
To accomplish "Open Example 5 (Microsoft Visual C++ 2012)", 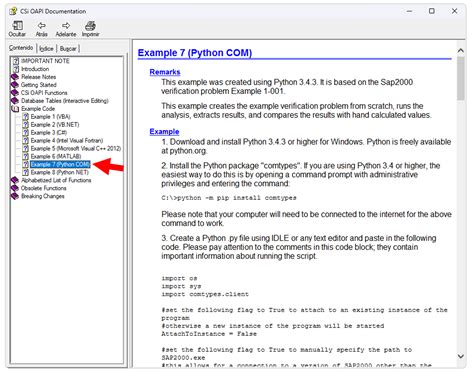I will point(76,149).
